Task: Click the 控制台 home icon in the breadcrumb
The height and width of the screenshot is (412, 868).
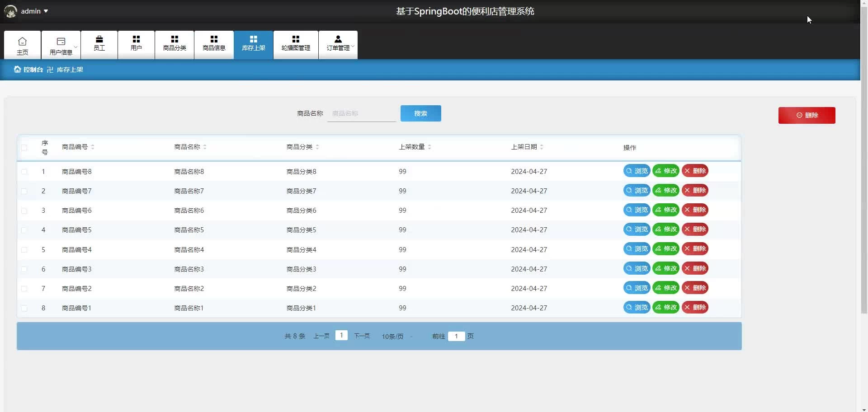Action: click(17, 70)
